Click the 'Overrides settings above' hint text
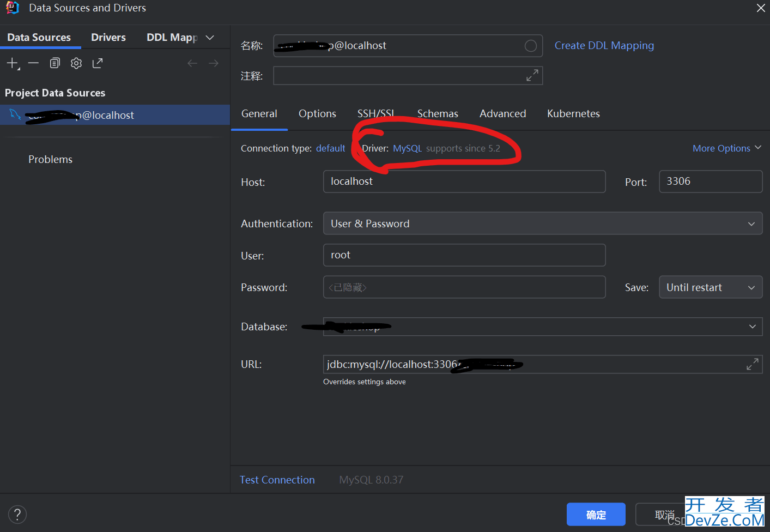 [x=365, y=382]
